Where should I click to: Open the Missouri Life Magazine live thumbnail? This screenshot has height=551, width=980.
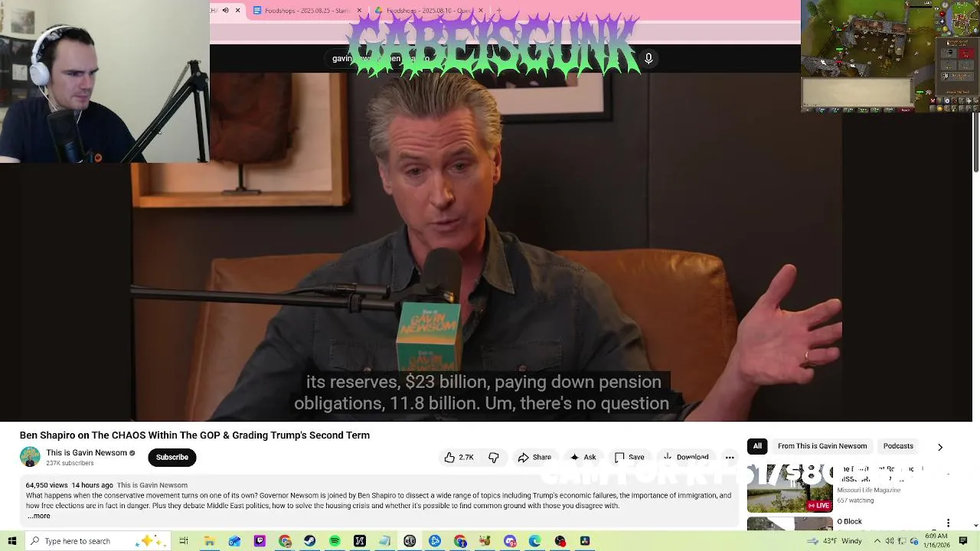(789, 487)
